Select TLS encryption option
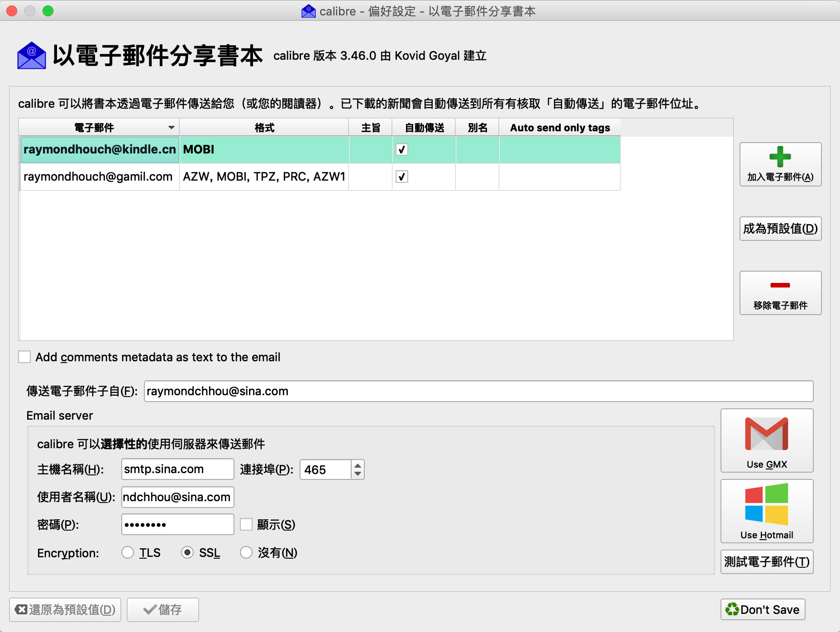This screenshot has width=840, height=632. 128,553
